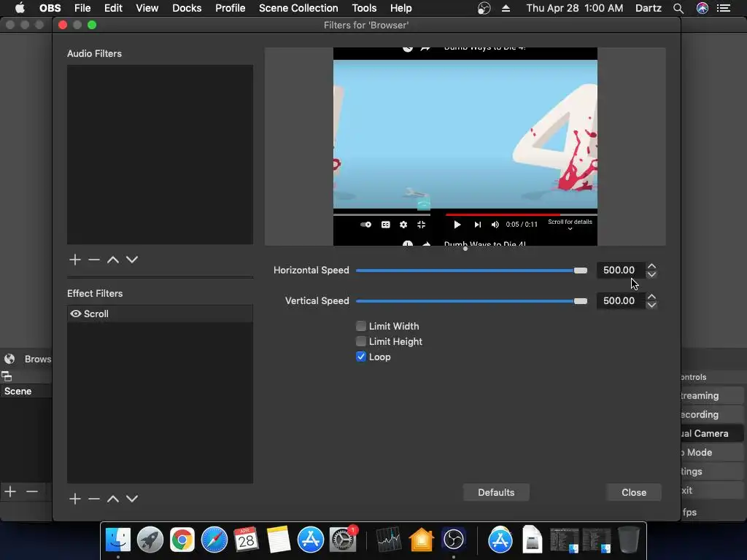This screenshot has width=747, height=560.
Task: Open the Profile menu
Action: point(230,8)
